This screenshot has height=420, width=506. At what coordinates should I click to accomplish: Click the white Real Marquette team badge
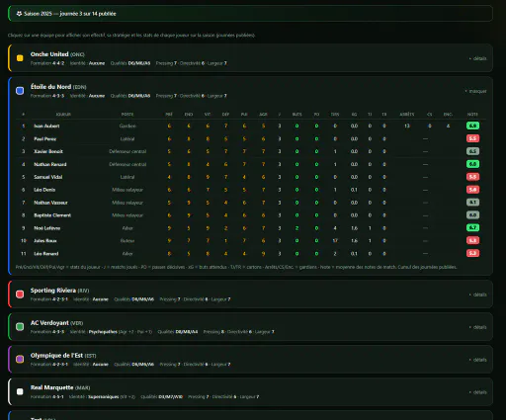(20, 391)
